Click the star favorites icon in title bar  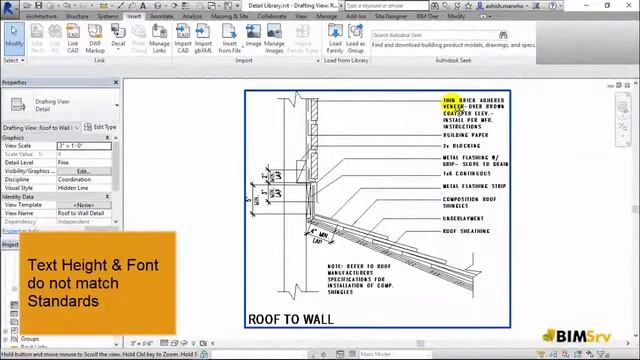(x=468, y=6)
